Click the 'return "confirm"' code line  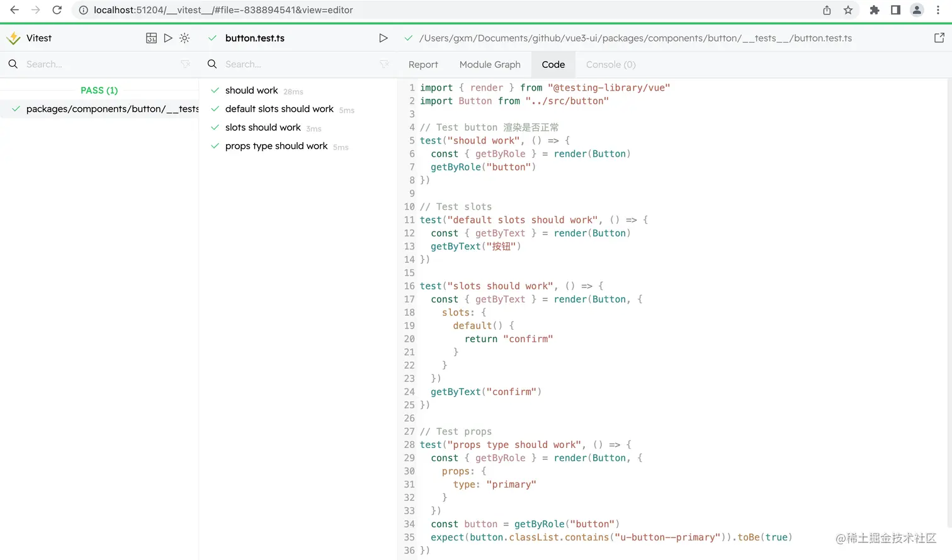point(509,339)
